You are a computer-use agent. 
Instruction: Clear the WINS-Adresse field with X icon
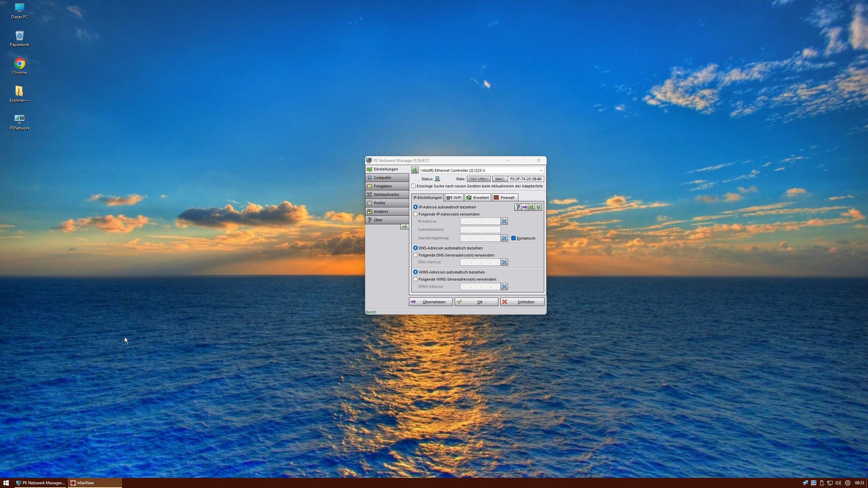[504, 287]
